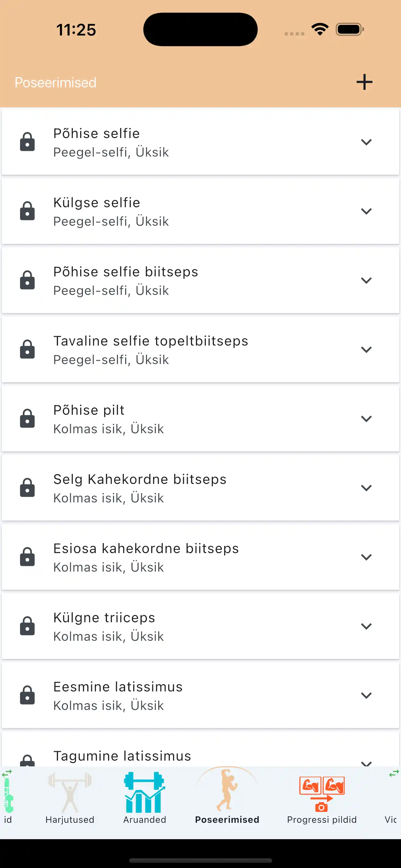Tap lock icon beside Põhise selfie
The image size is (401, 868).
pos(27,141)
